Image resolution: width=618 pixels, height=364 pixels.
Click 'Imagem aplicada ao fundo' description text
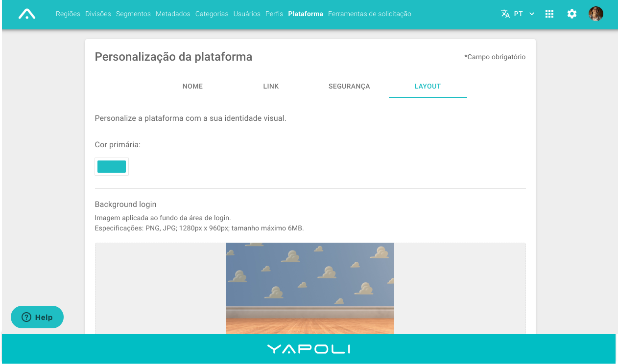163,218
